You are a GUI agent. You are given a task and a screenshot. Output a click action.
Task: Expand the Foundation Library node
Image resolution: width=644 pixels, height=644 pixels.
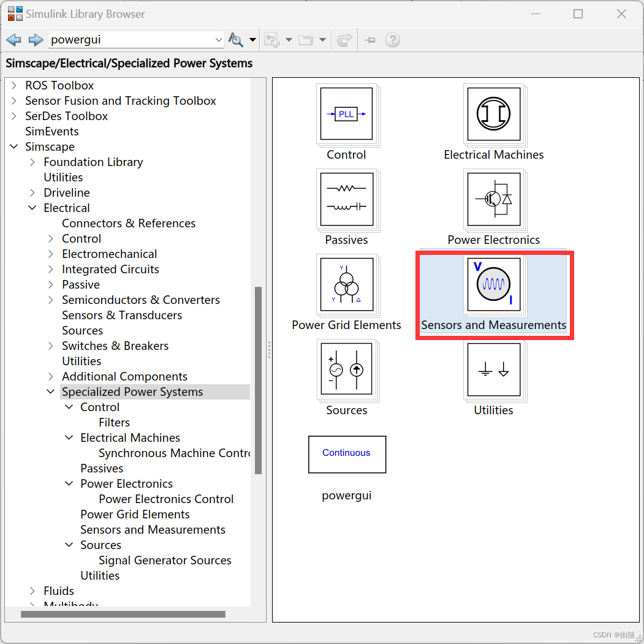32,162
